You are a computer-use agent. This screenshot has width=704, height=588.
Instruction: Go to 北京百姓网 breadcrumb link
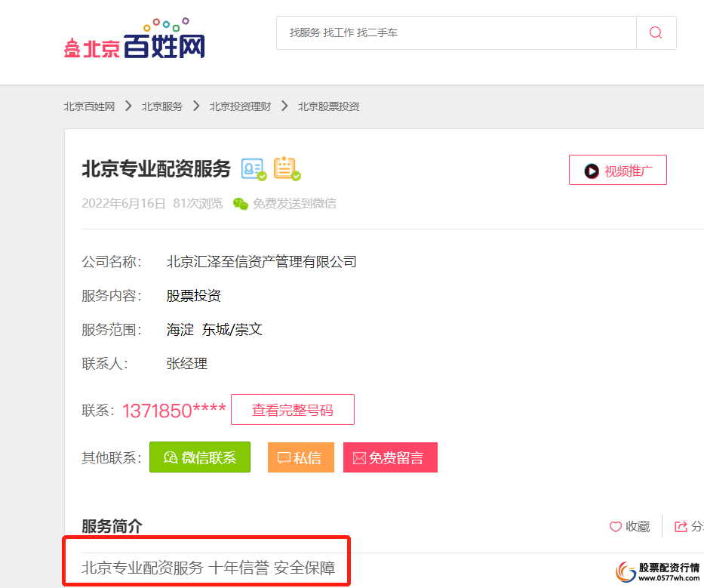[89, 106]
